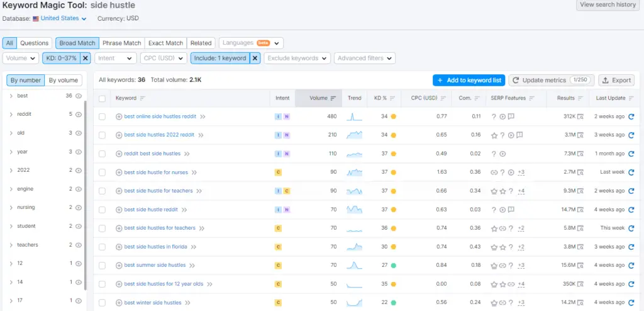Click Add to keyword list button
The height and width of the screenshot is (311, 644).
coord(469,80)
